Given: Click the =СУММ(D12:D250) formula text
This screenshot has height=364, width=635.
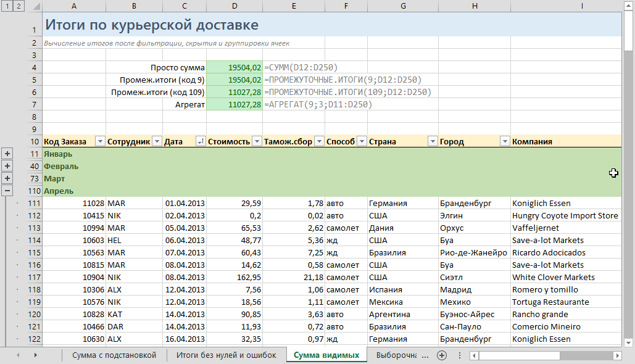Looking at the screenshot, I should pyautogui.click(x=301, y=68).
